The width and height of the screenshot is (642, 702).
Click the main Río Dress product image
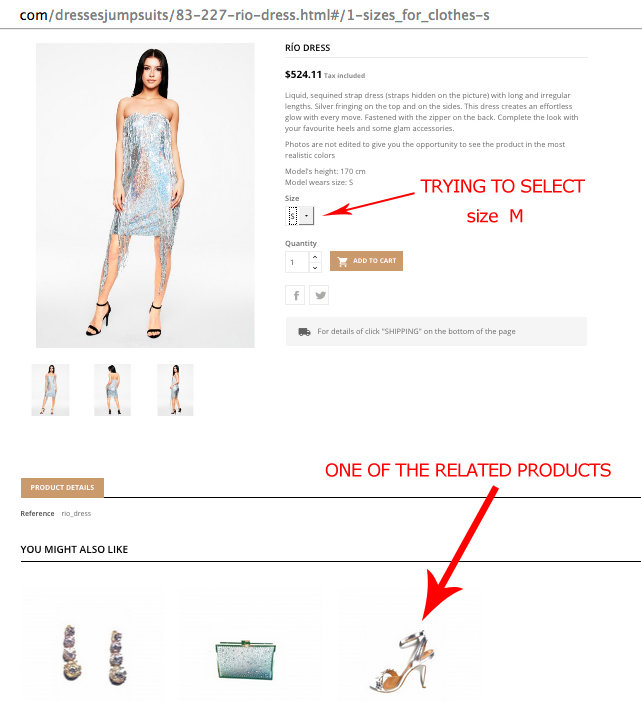pyautogui.click(x=145, y=195)
